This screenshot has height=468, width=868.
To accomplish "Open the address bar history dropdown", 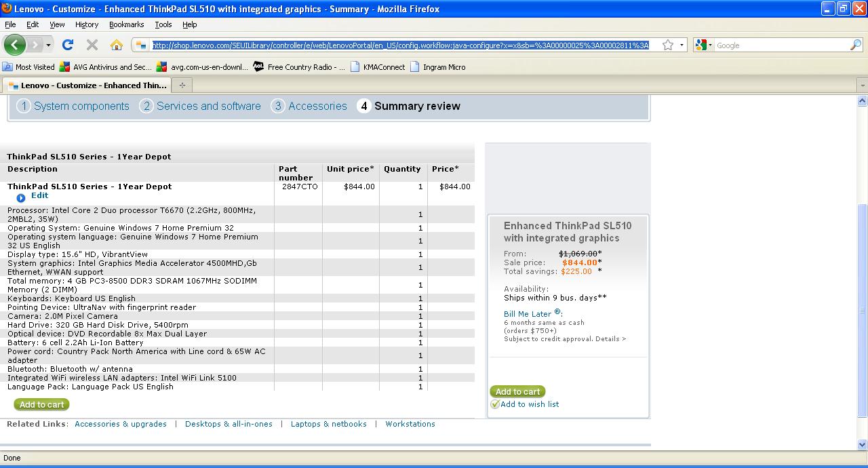I will [x=682, y=45].
